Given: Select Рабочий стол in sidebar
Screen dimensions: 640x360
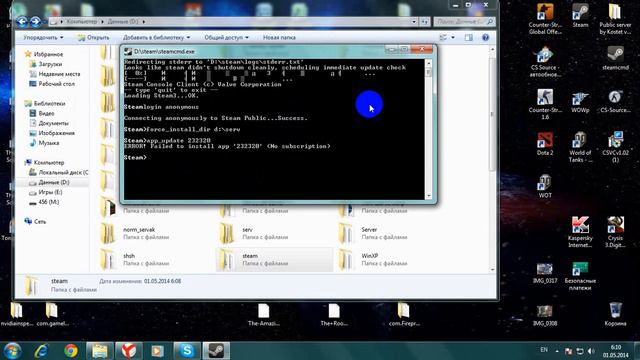Looking at the screenshot, I should [x=52, y=84].
